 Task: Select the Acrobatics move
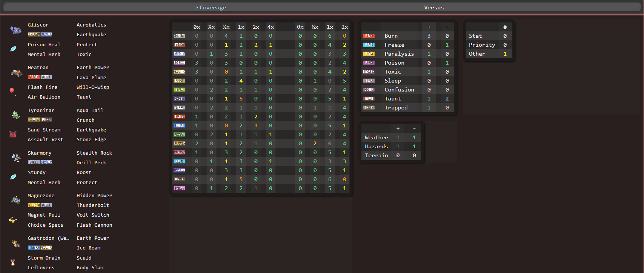pos(91,25)
